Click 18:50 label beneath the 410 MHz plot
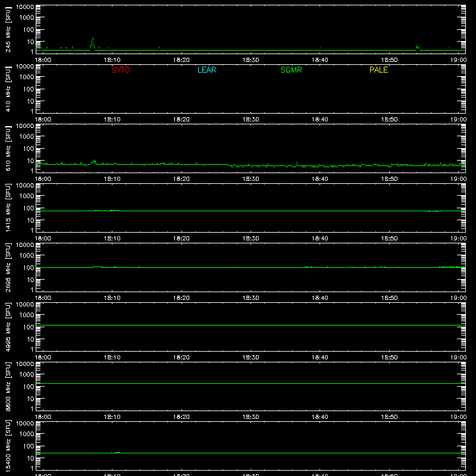This screenshot has height=476, width=476. pyautogui.click(x=389, y=120)
